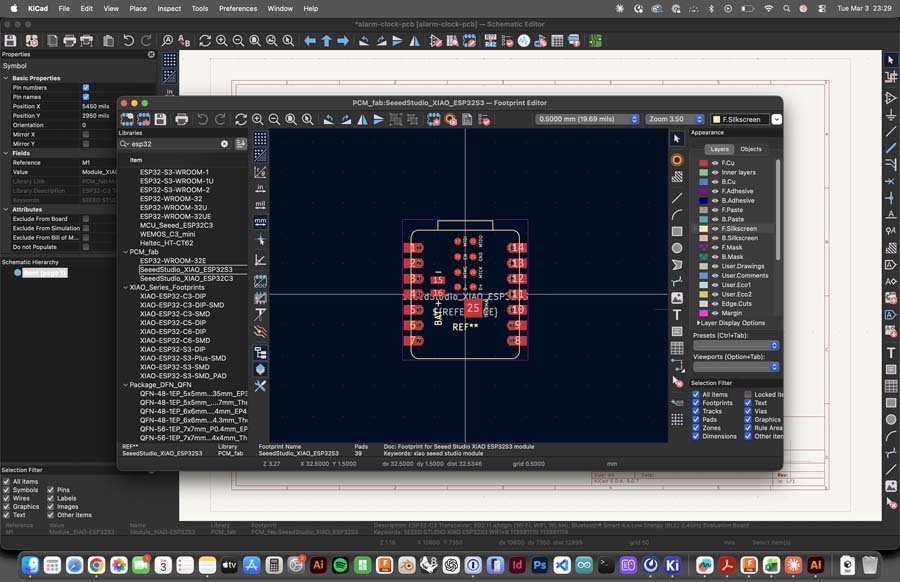
Task: Check Exclude From Board attribute
Action: (x=86, y=219)
